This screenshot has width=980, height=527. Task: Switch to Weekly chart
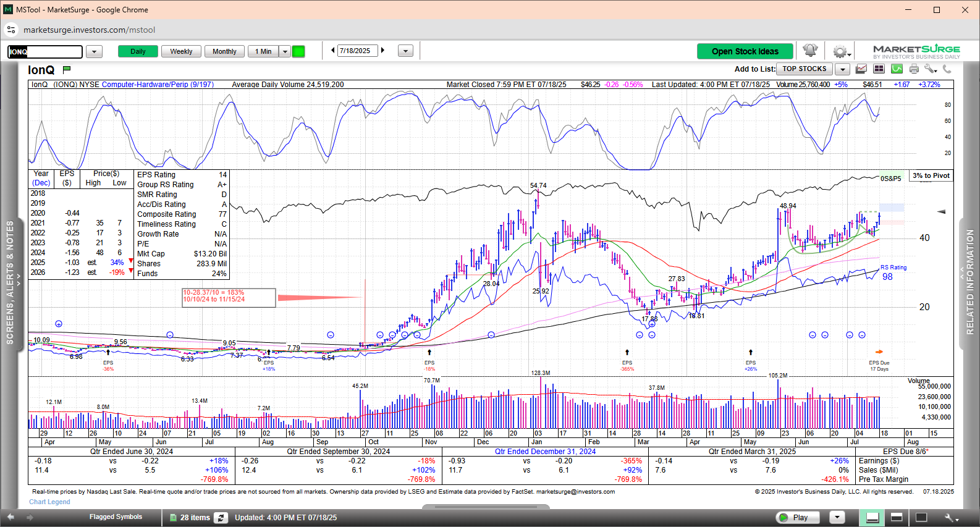[181, 51]
